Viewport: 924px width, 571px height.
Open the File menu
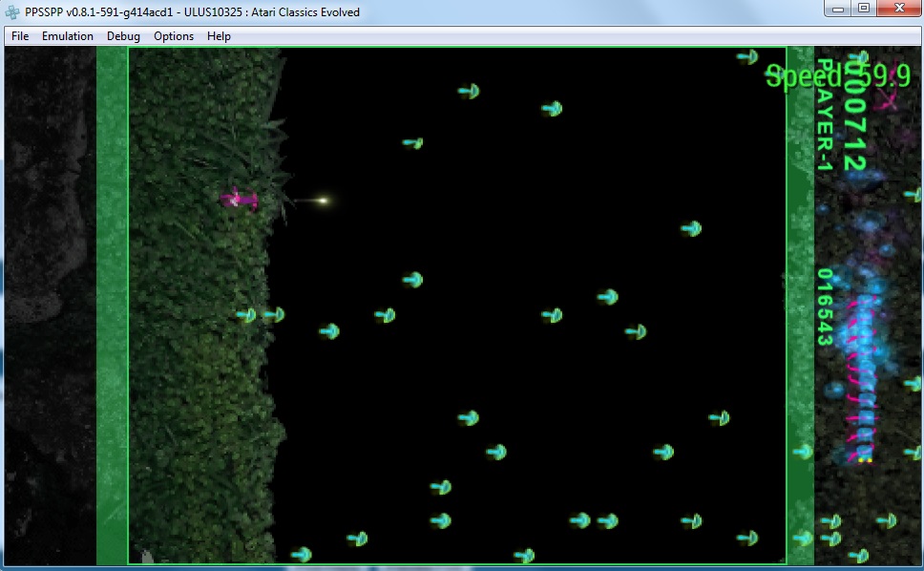pyautogui.click(x=20, y=36)
